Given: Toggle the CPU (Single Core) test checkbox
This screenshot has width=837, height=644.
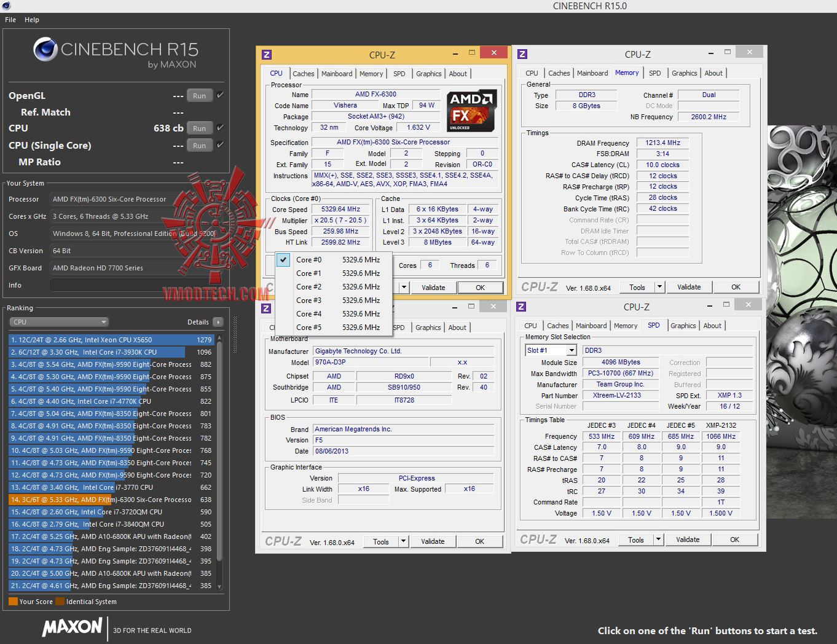Looking at the screenshot, I should [x=220, y=145].
